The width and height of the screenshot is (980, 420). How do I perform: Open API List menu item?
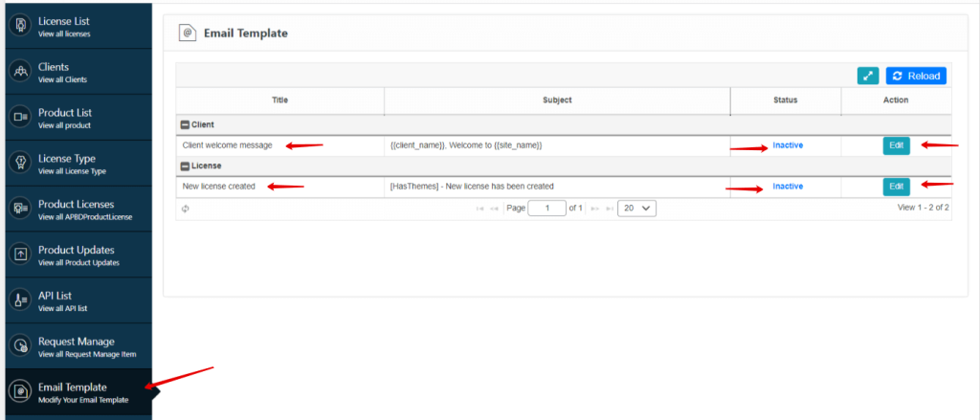78,300
